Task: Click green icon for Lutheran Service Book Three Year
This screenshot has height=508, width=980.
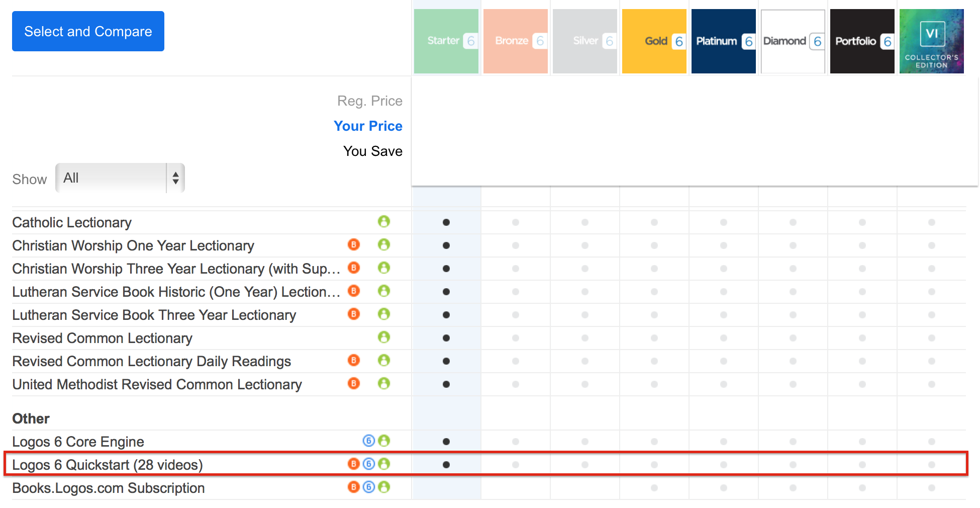Action: coord(384,314)
